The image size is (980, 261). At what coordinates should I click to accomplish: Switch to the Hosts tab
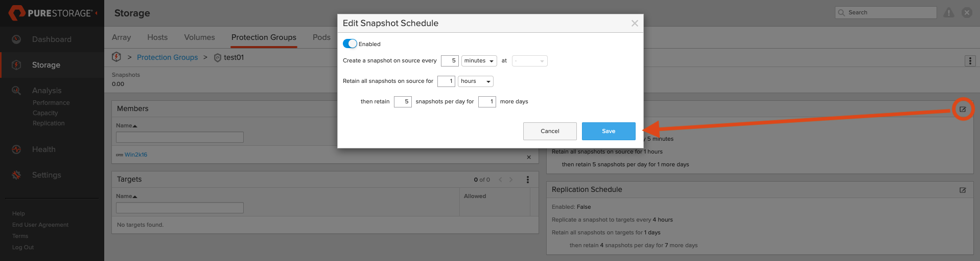(157, 37)
